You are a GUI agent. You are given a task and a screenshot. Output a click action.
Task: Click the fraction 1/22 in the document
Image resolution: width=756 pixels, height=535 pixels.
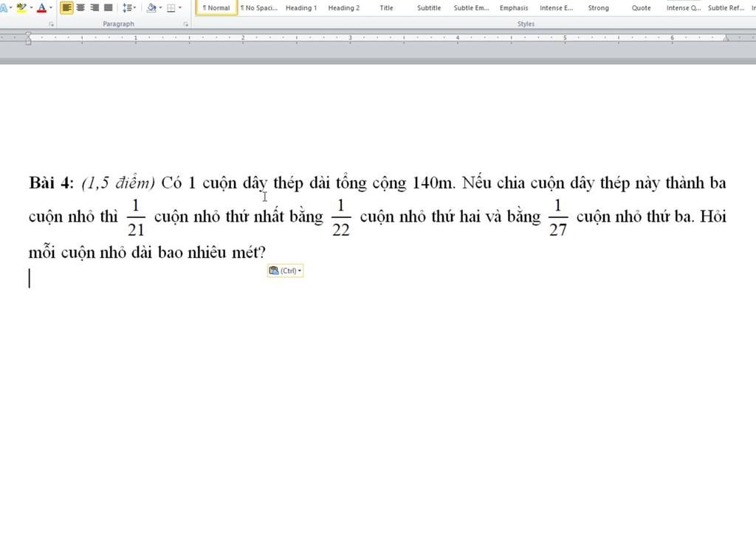pyautogui.click(x=341, y=217)
